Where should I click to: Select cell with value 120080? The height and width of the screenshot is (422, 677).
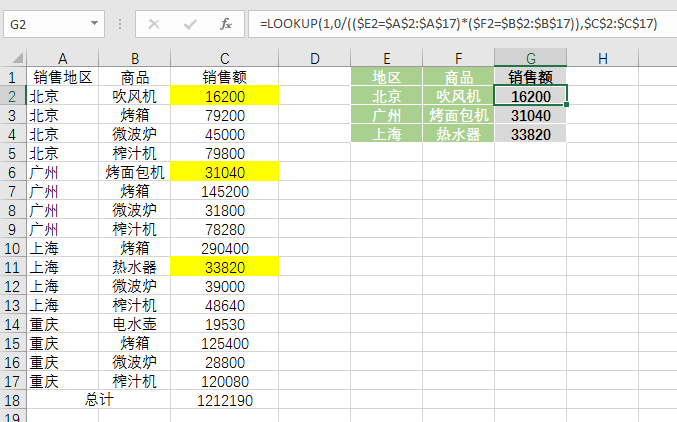coord(225,381)
